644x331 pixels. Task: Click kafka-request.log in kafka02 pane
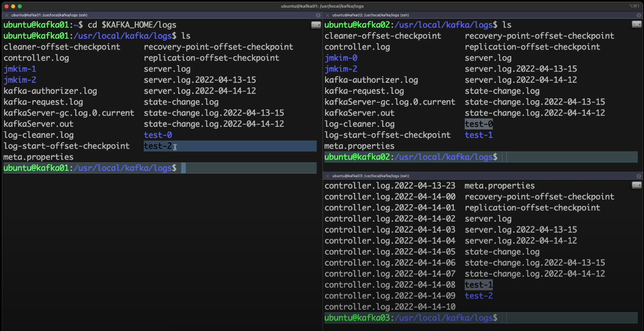(364, 91)
